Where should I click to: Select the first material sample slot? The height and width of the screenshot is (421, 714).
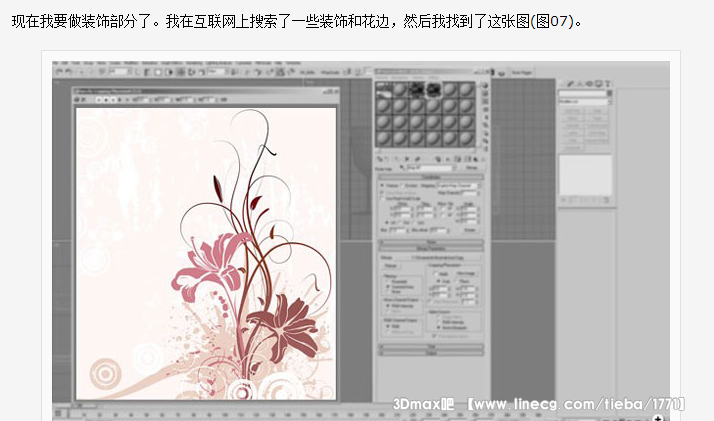click(384, 90)
